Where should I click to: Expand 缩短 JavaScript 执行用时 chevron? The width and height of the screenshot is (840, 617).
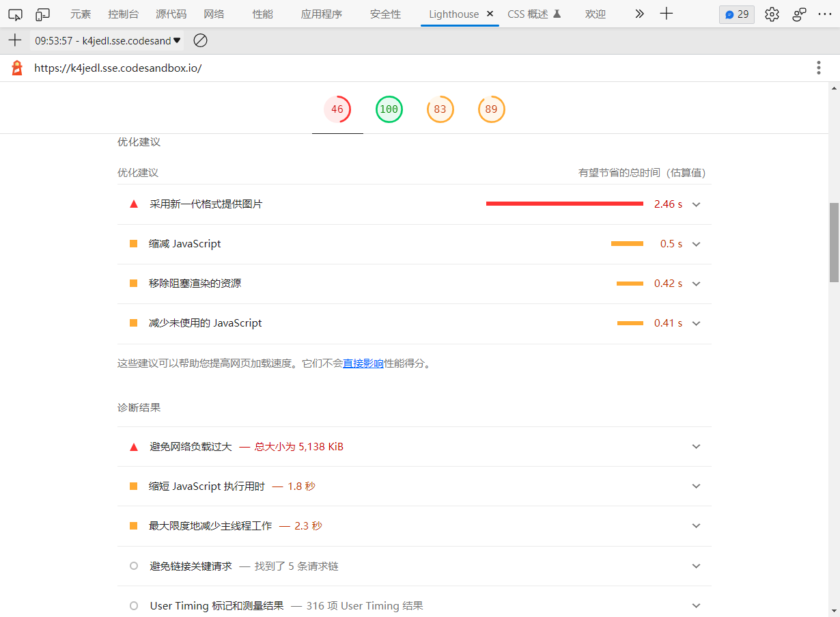[697, 486]
